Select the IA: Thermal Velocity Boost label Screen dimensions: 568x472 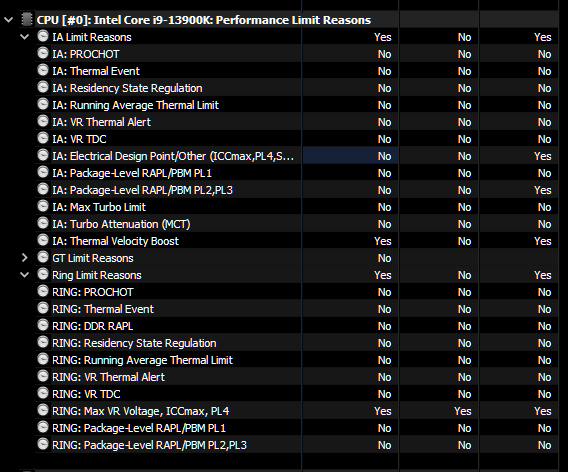pos(115,242)
